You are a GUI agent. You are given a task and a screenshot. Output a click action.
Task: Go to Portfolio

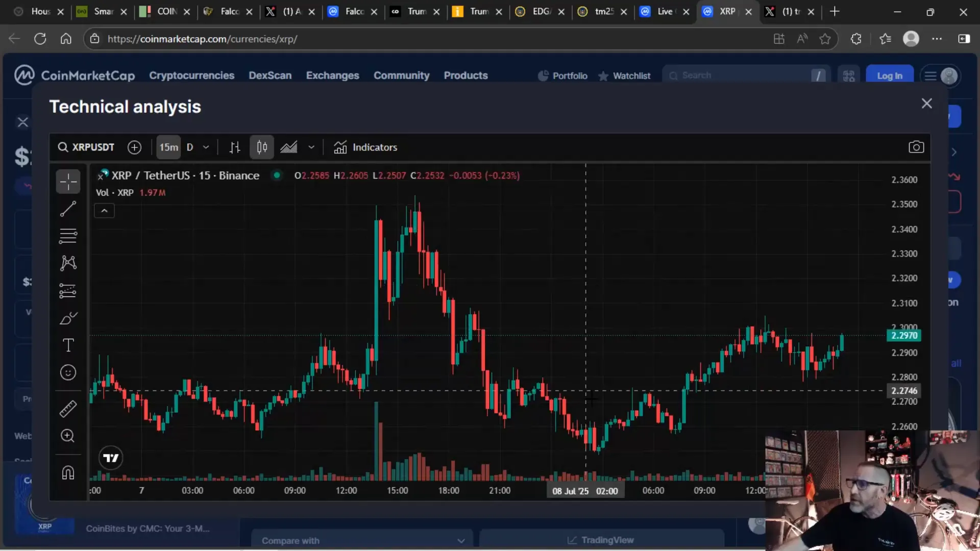click(563, 76)
